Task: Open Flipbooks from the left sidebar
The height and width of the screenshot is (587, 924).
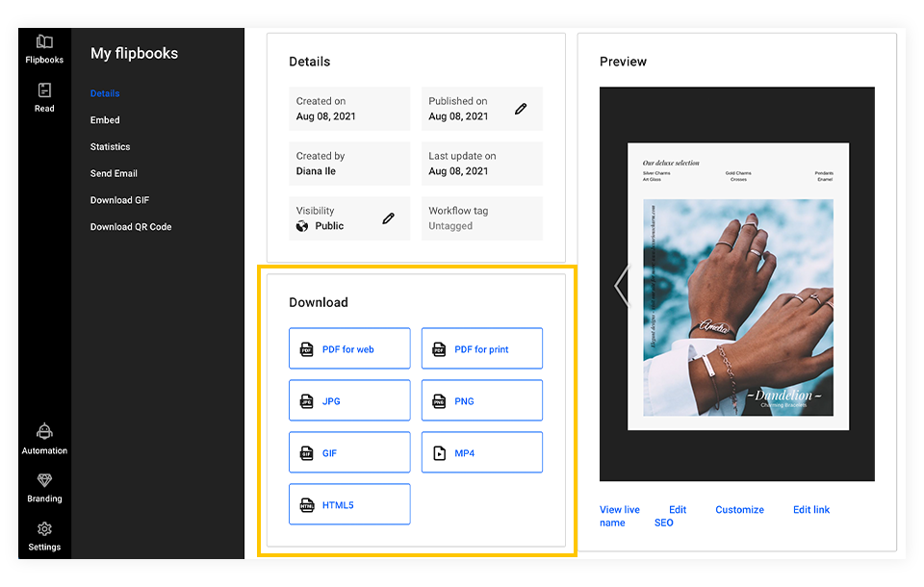Action: 44,49
